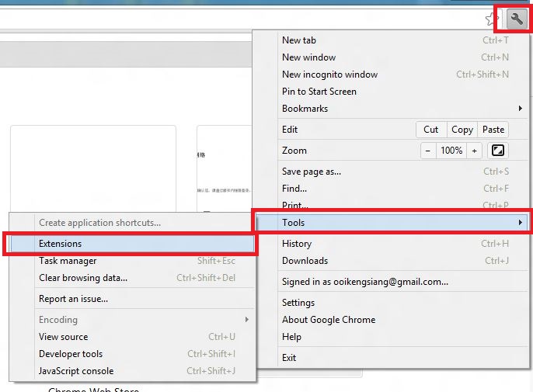Screen dimensions: 533x392
Task: Open Developer tools
Action: pyautogui.click(x=71, y=354)
